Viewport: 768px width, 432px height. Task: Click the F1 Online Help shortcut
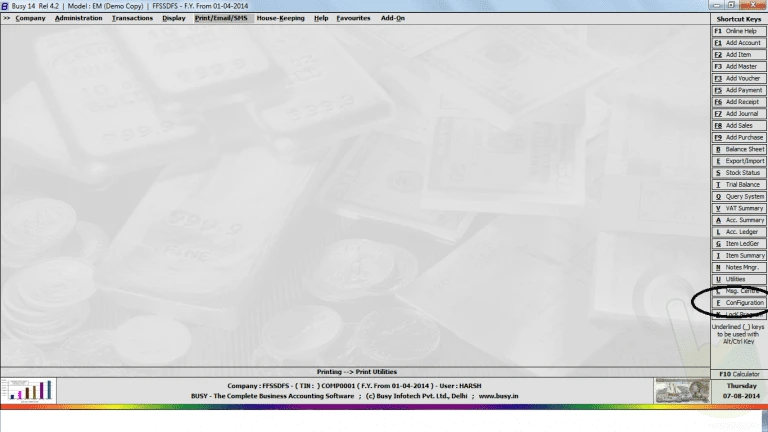click(739, 31)
